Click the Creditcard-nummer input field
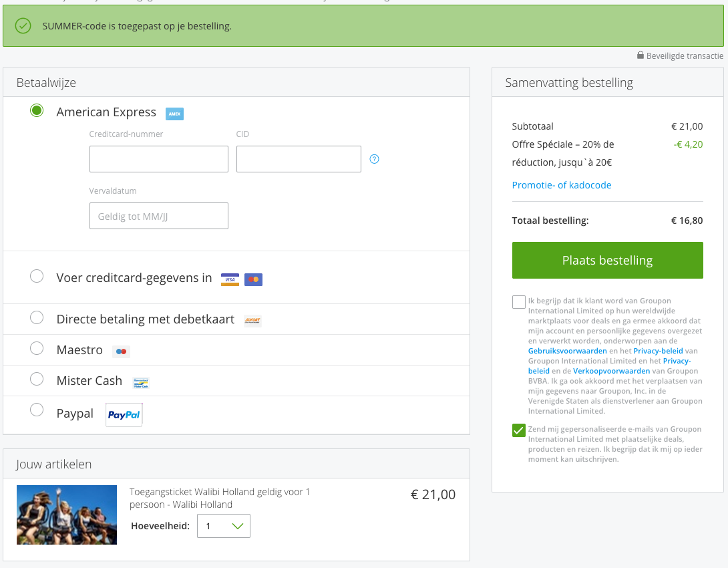The image size is (728, 568). [x=159, y=159]
